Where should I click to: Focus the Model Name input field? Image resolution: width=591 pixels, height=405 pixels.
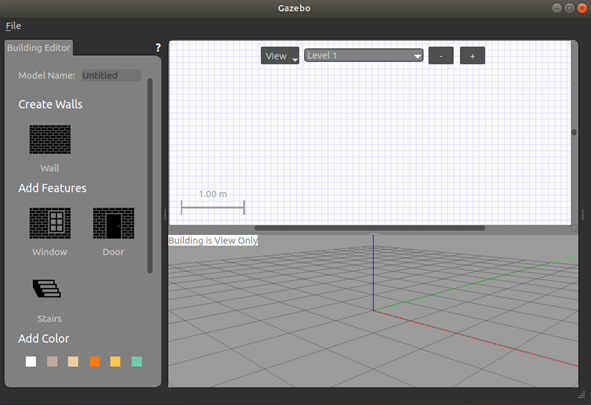coord(111,75)
